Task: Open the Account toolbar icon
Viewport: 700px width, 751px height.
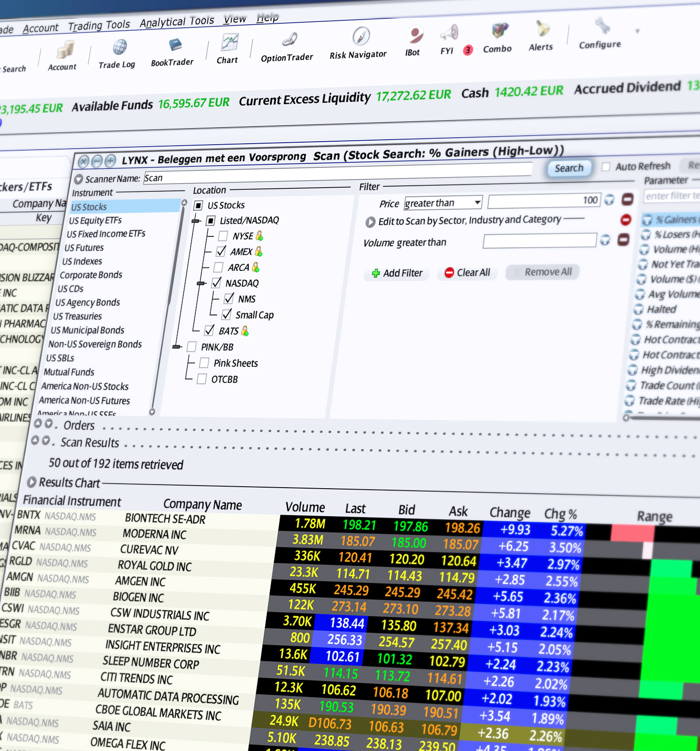Action: coord(64,56)
